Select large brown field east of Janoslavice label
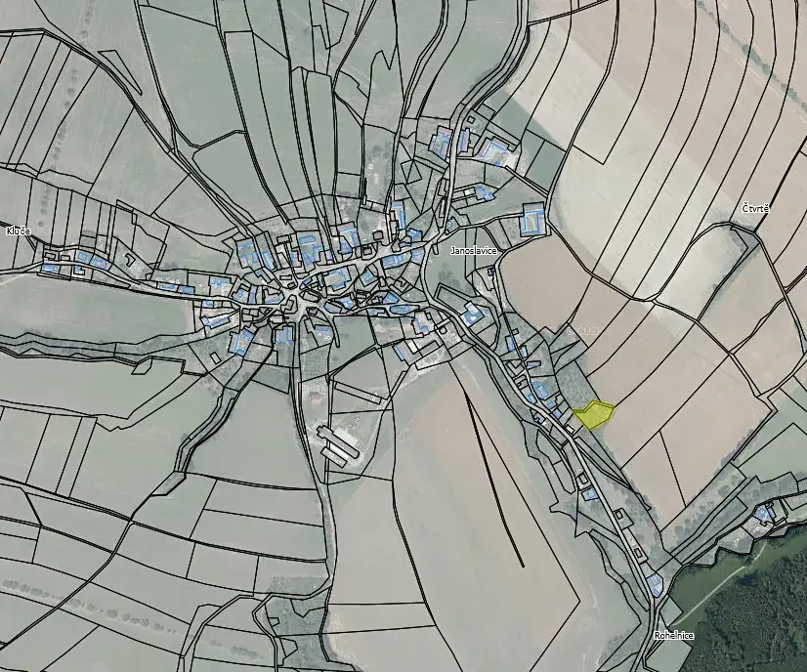Viewport: 807px width, 672px height. pyautogui.click(x=532, y=278)
